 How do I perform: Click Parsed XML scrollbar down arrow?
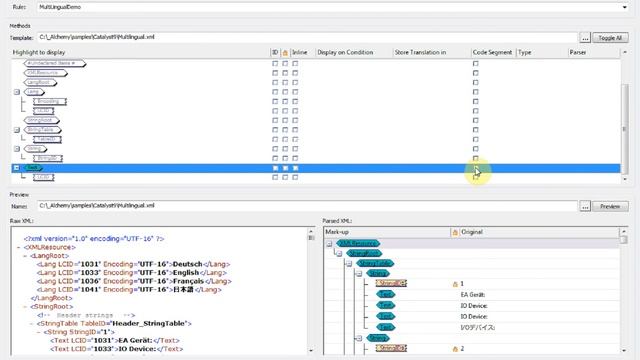coord(624,350)
